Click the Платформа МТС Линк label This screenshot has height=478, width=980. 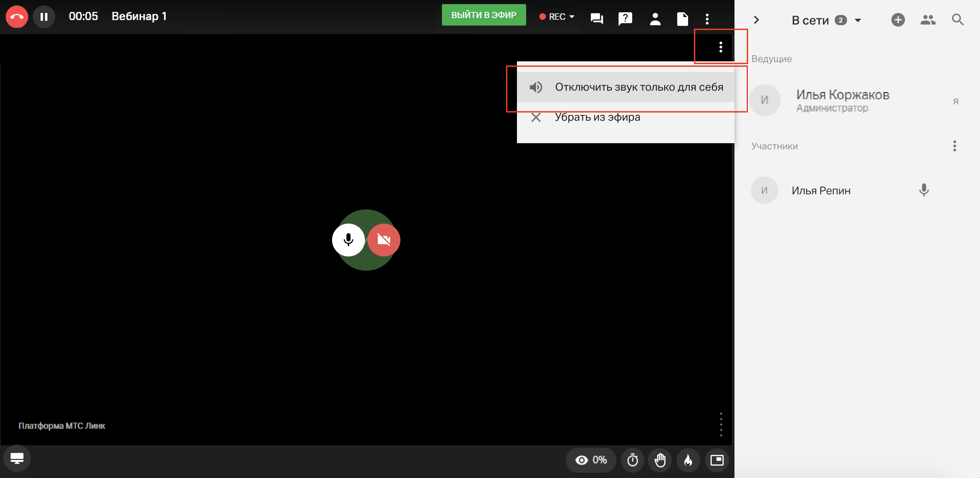[62, 425]
